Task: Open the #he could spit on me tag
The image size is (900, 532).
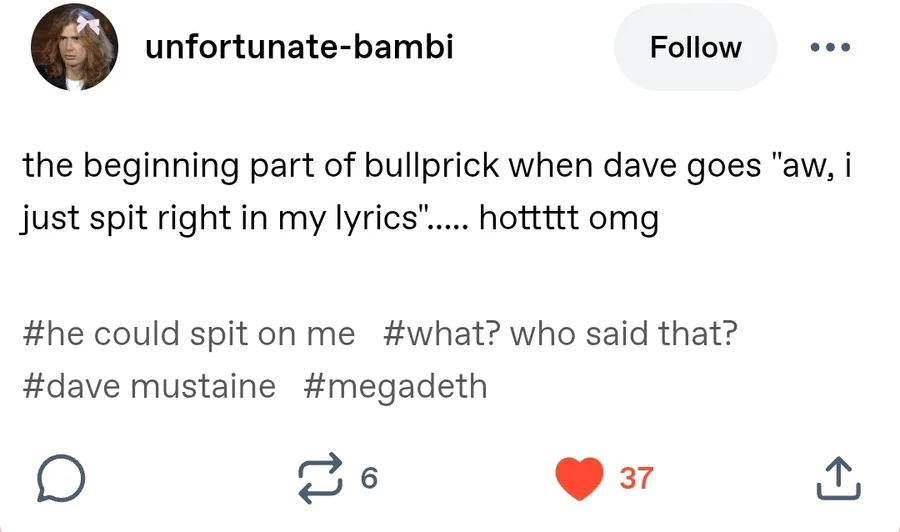Action: point(188,334)
